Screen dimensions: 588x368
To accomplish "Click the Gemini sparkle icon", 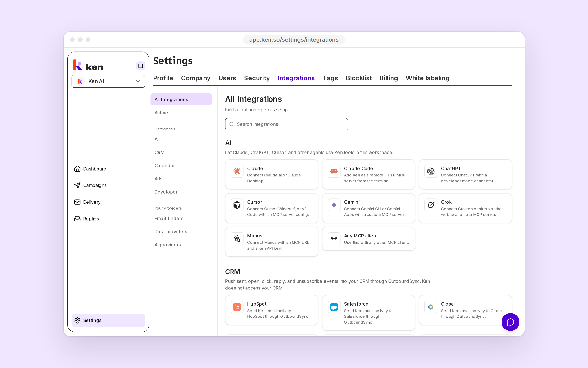I will [x=334, y=205].
